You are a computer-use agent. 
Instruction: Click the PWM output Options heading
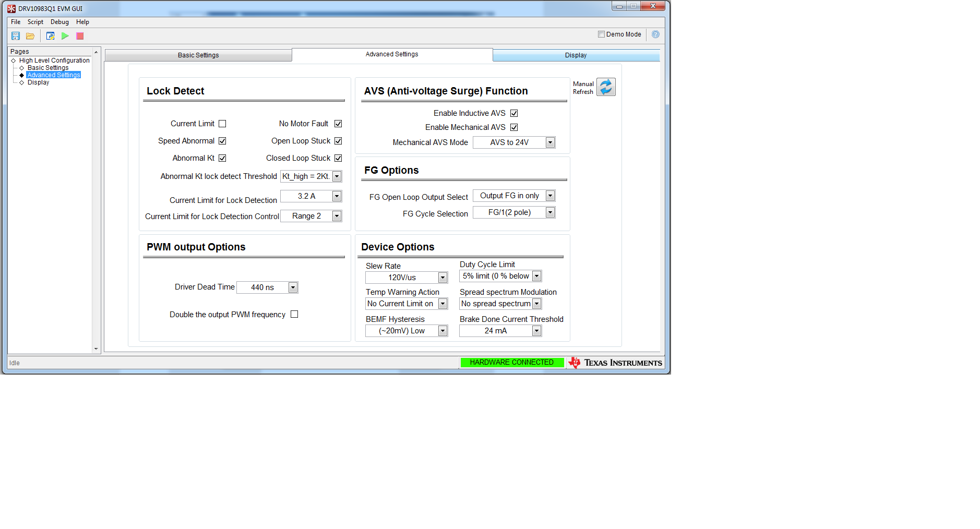click(196, 247)
